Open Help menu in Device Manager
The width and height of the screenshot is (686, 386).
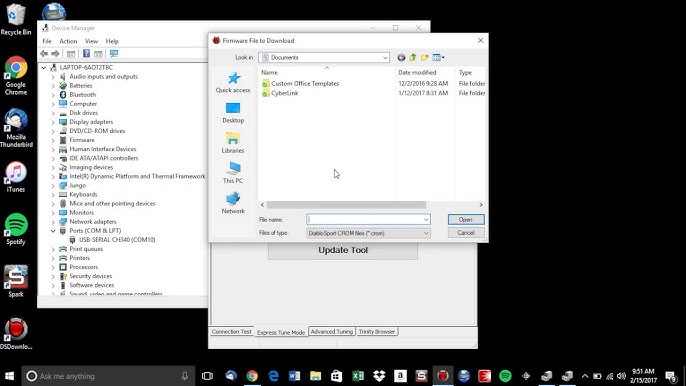pos(112,41)
